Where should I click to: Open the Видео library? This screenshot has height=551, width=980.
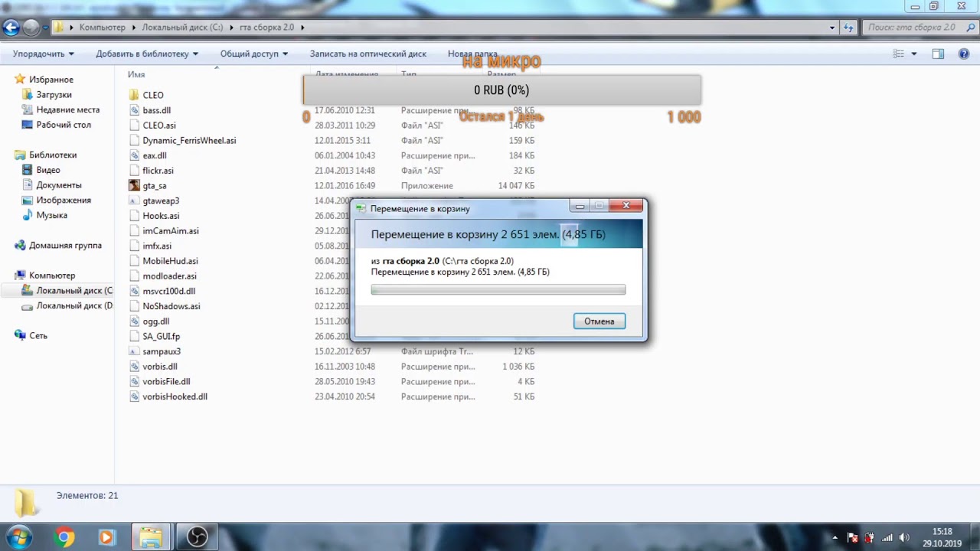48,170
